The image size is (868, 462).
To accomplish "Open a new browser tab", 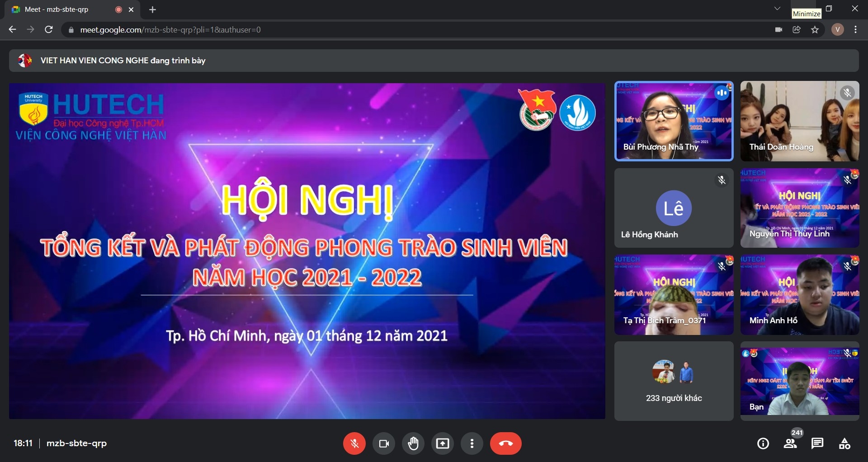I will point(152,9).
